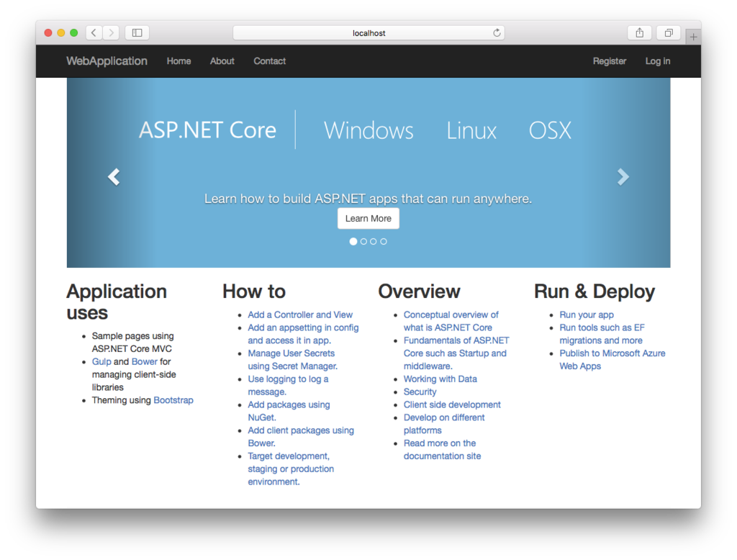Open the WebApplication brand link
Viewport: 737px width, 560px height.
point(107,61)
